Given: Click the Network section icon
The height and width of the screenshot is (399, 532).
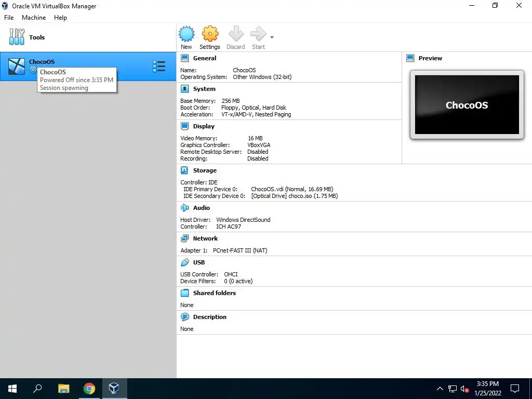Looking at the screenshot, I should 184,238.
